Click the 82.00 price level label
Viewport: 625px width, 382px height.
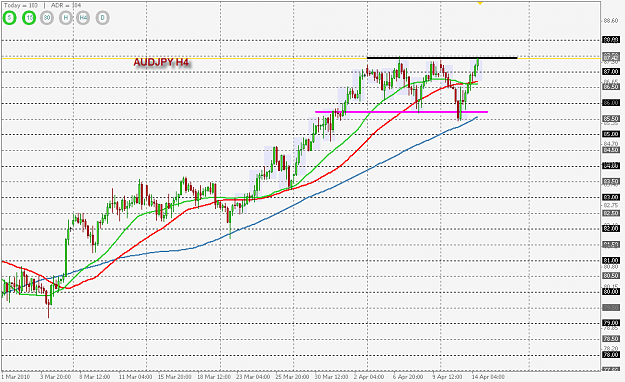(611, 229)
